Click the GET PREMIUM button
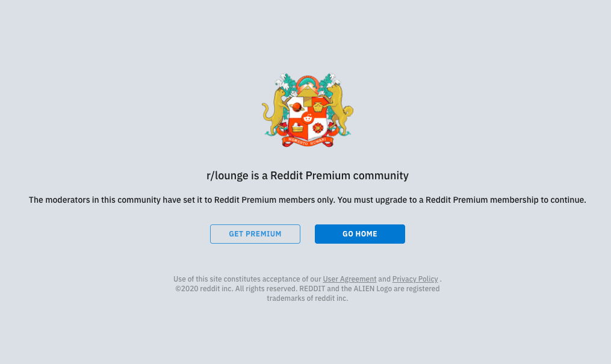 tap(255, 234)
